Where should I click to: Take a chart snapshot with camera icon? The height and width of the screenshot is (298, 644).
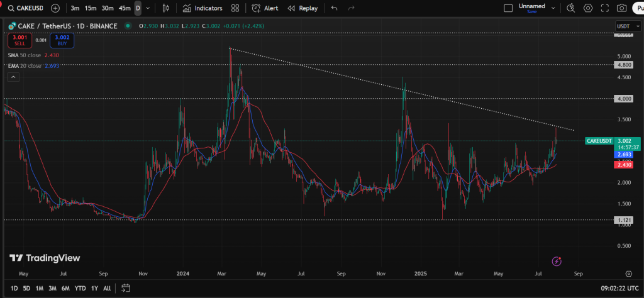pos(622,8)
